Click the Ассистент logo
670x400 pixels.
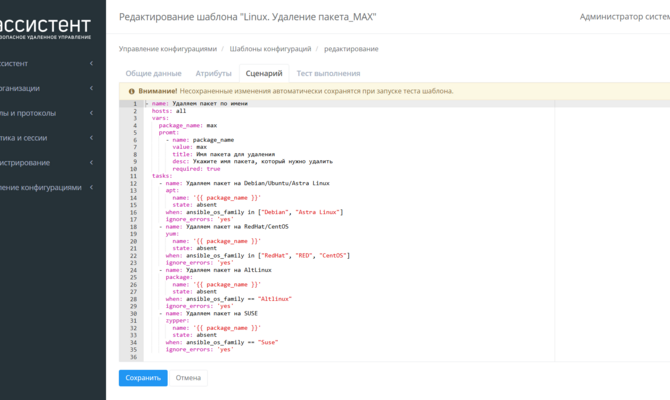tap(45, 28)
